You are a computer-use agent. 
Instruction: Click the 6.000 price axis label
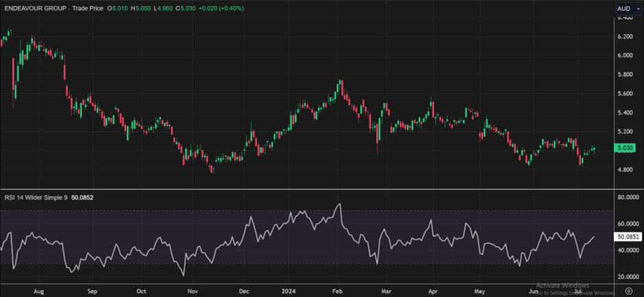point(625,56)
